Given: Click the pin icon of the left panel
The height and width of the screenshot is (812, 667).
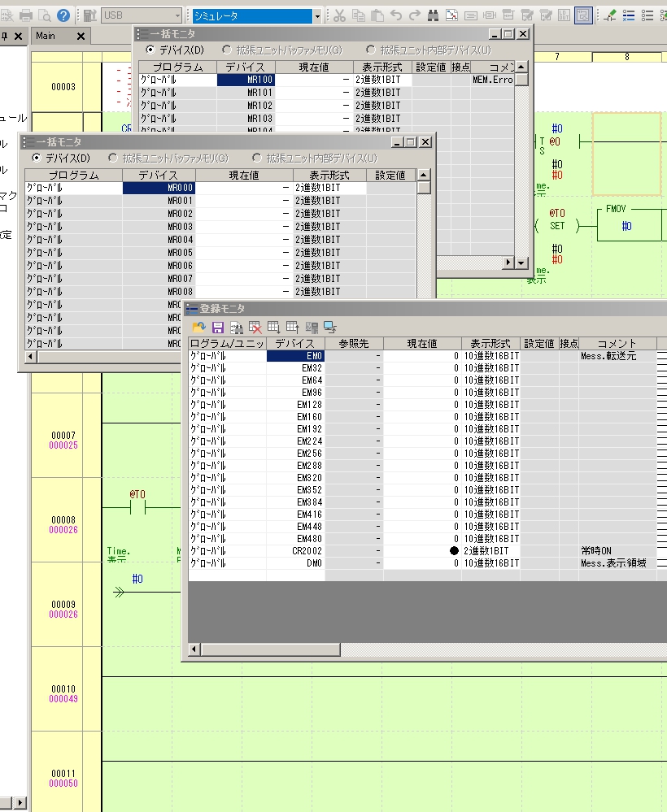Looking at the screenshot, I should [x=5, y=37].
